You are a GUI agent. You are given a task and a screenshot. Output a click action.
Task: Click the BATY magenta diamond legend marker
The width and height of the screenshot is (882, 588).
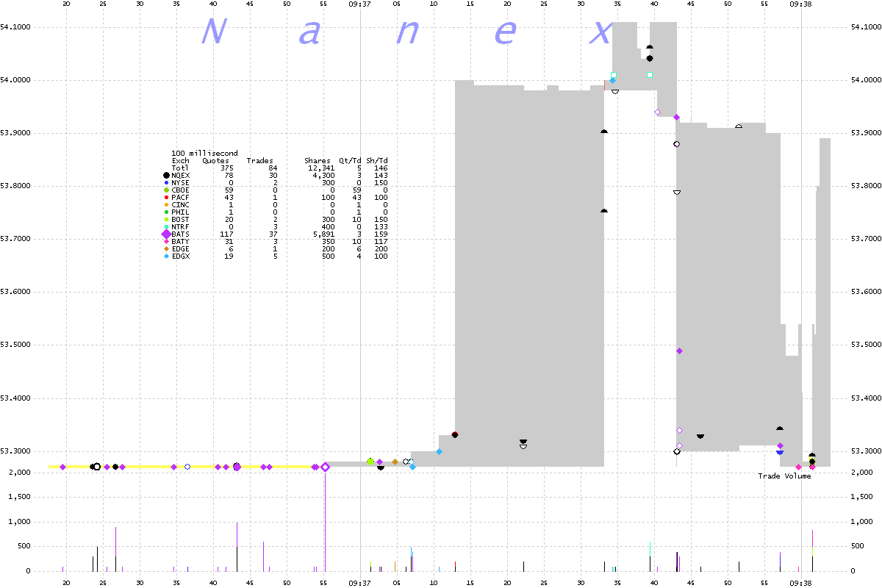[x=167, y=242]
